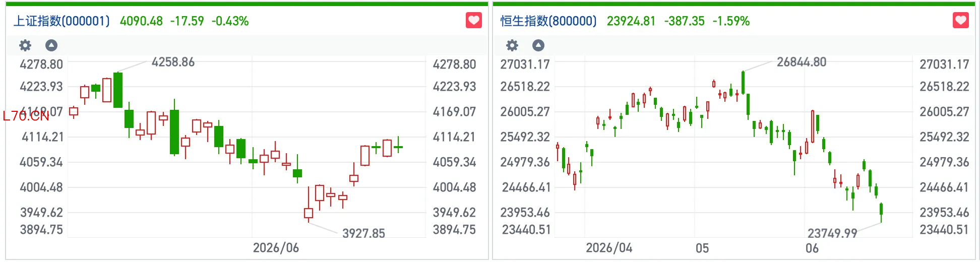The height and width of the screenshot is (262, 980).
Task: Click left axis value 4223.93 on 上证 chart
Action: pos(41,87)
